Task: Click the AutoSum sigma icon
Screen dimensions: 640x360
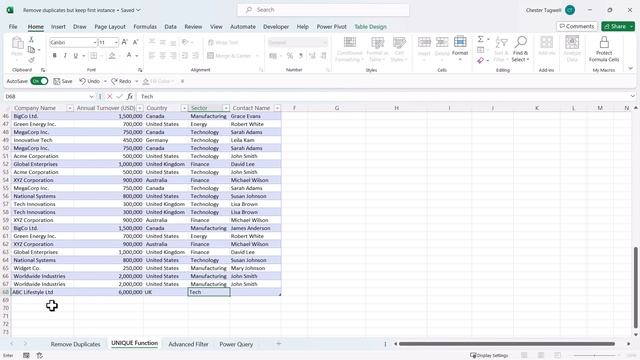Action: (x=481, y=39)
